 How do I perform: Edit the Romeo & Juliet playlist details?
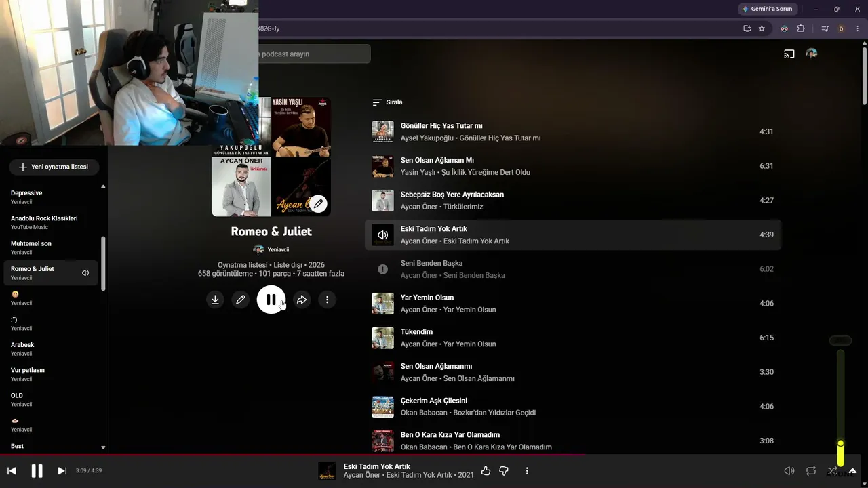click(x=240, y=300)
